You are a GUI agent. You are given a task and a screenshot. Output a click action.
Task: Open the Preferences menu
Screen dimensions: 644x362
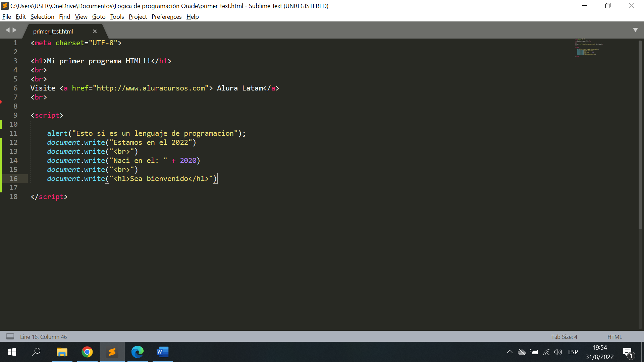point(166,17)
